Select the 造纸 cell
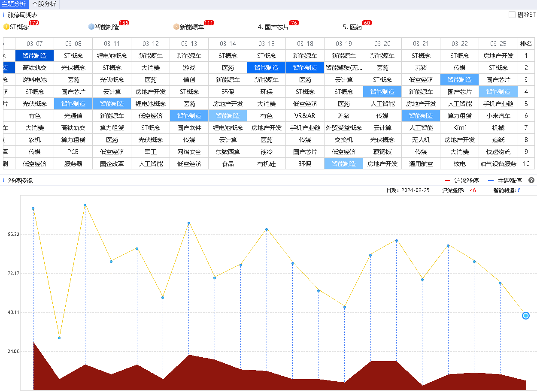This screenshot has height=392, width=537. pos(498,140)
